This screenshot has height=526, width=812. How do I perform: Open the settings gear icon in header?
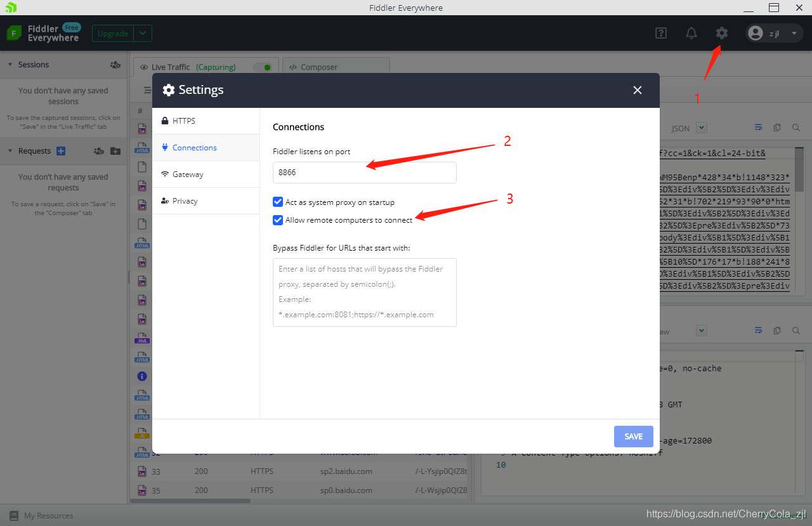(x=722, y=33)
